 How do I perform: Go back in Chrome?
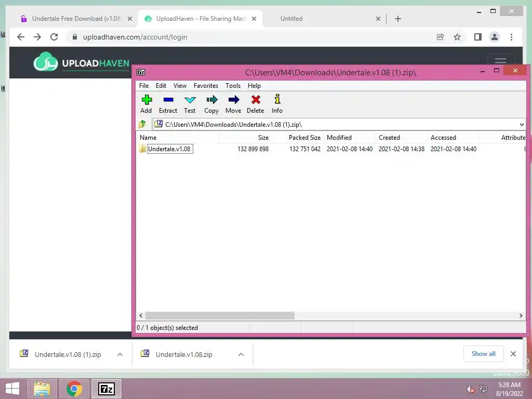[x=21, y=37]
